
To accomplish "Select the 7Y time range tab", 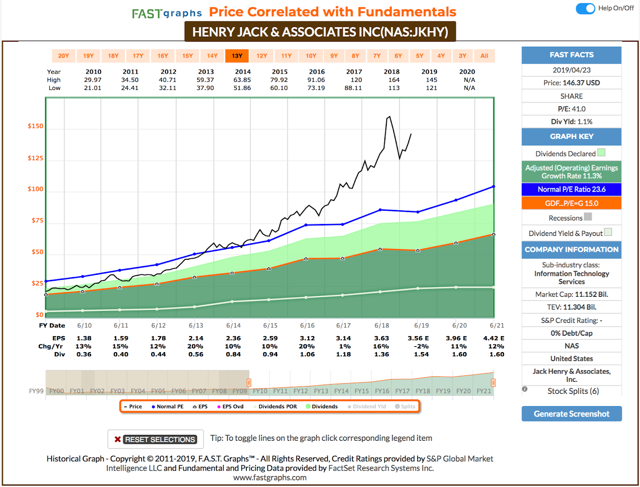I will (377, 56).
